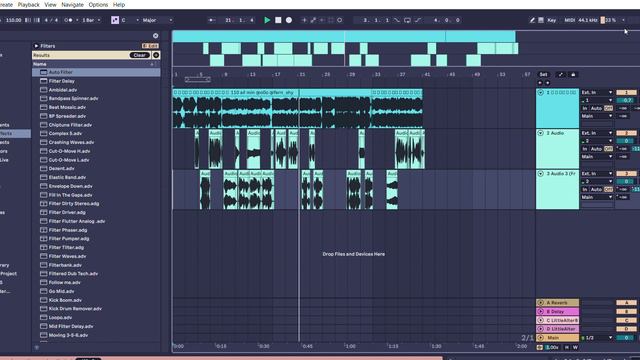Toggle the metronome button
This screenshot has height=360, width=640.
(x=68, y=20)
